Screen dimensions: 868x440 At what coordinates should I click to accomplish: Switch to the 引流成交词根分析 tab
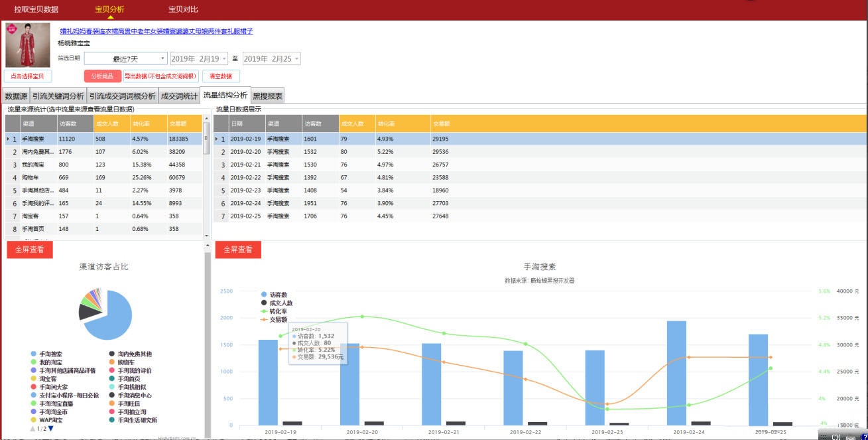(123, 96)
